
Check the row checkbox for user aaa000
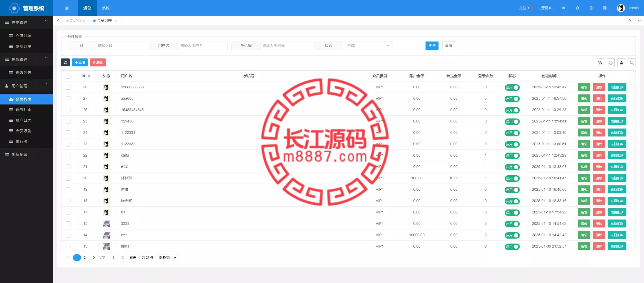[68, 99]
